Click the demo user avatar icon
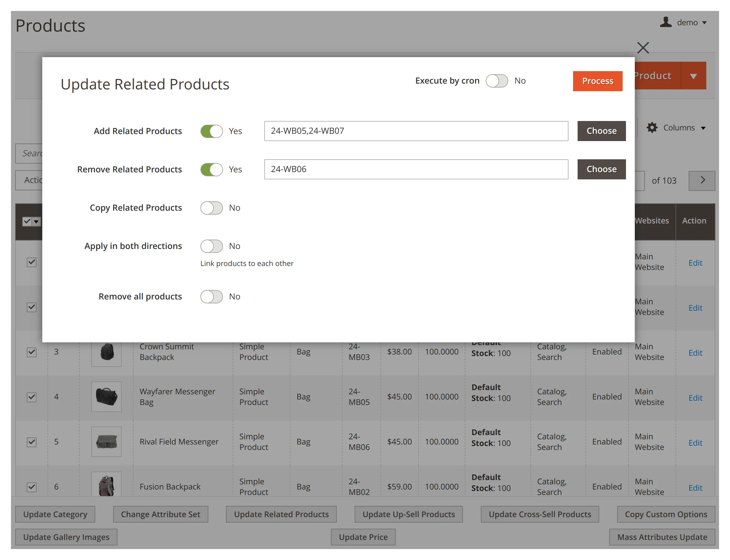730x560 pixels. coord(666,22)
